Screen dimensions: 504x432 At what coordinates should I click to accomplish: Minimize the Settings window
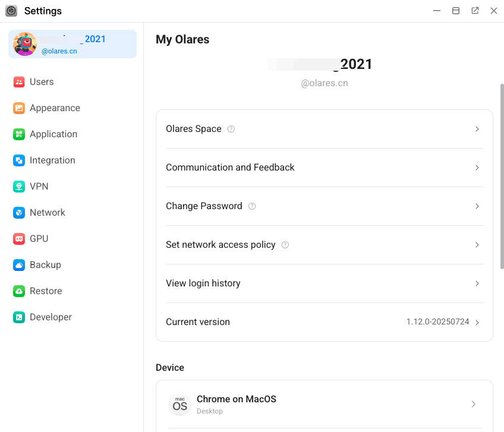437,11
